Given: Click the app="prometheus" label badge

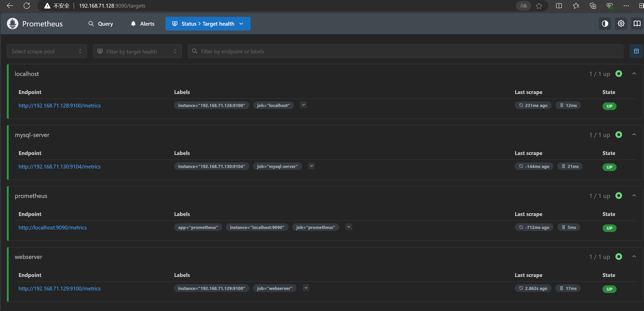Looking at the screenshot, I should click(x=198, y=227).
